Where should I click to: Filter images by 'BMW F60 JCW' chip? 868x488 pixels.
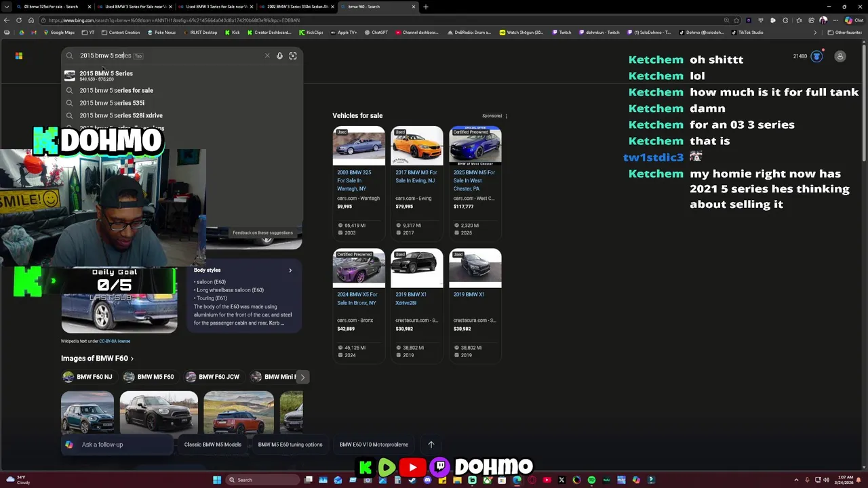click(213, 377)
